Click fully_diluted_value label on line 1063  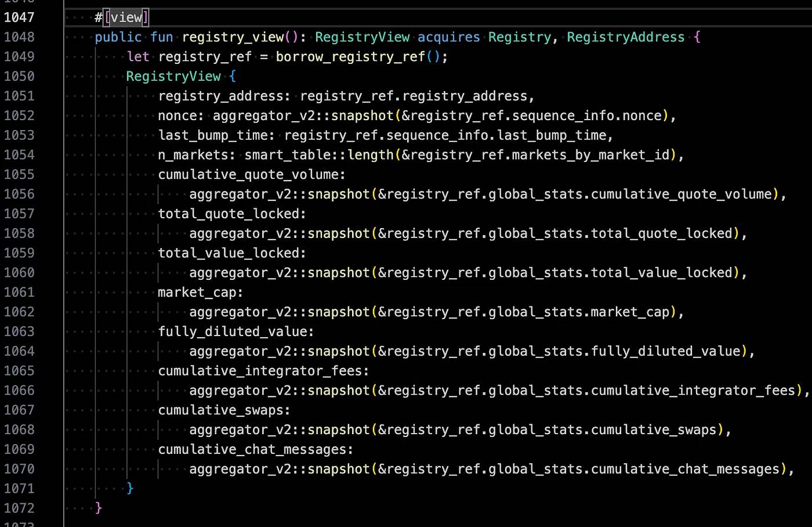coord(233,331)
